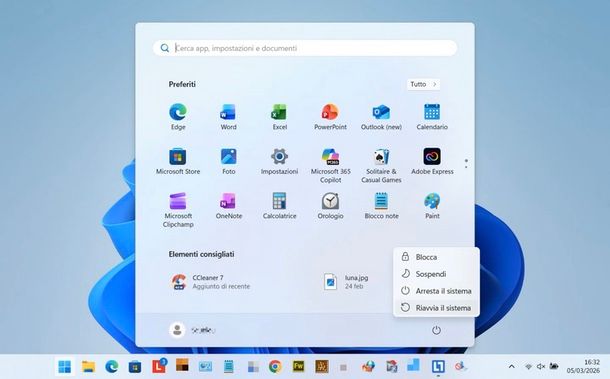Viewport: 610px width, 379px height.
Task: Launch PowerPoint from pinned apps
Action: tap(330, 116)
